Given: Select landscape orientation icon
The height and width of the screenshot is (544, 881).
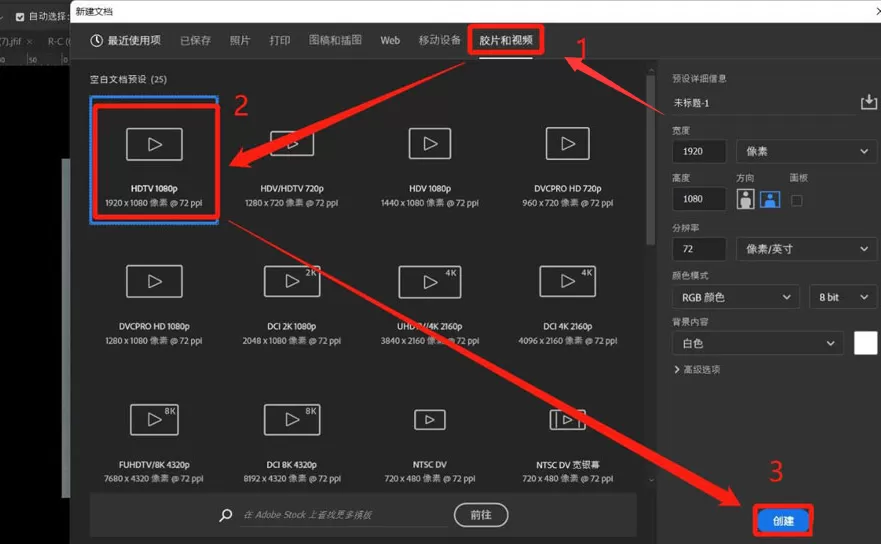Looking at the screenshot, I should [770, 200].
